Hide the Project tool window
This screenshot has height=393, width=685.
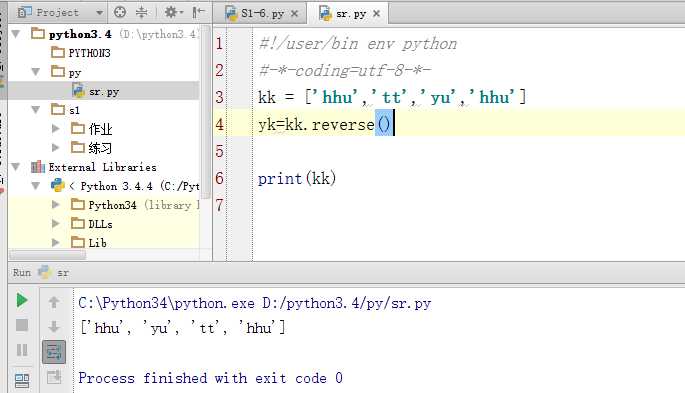(x=198, y=12)
